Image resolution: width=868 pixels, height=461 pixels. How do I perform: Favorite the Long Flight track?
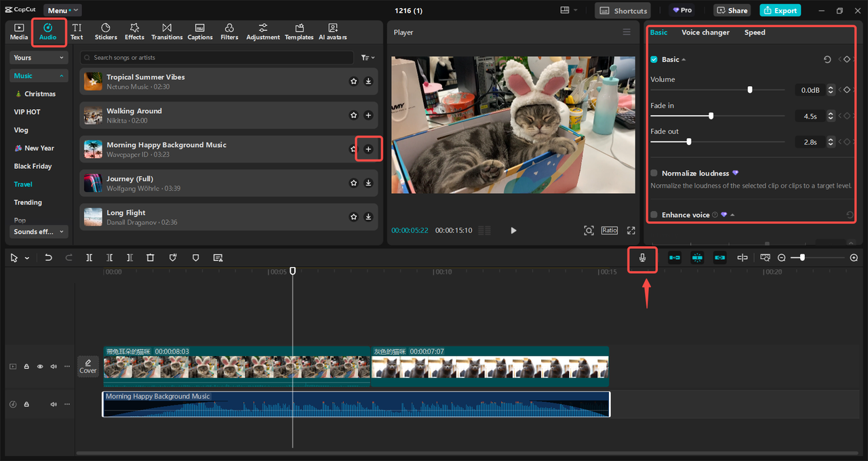click(353, 217)
